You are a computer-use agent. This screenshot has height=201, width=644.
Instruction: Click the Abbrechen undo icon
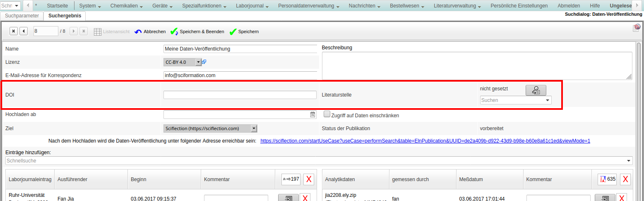click(138, 31)
